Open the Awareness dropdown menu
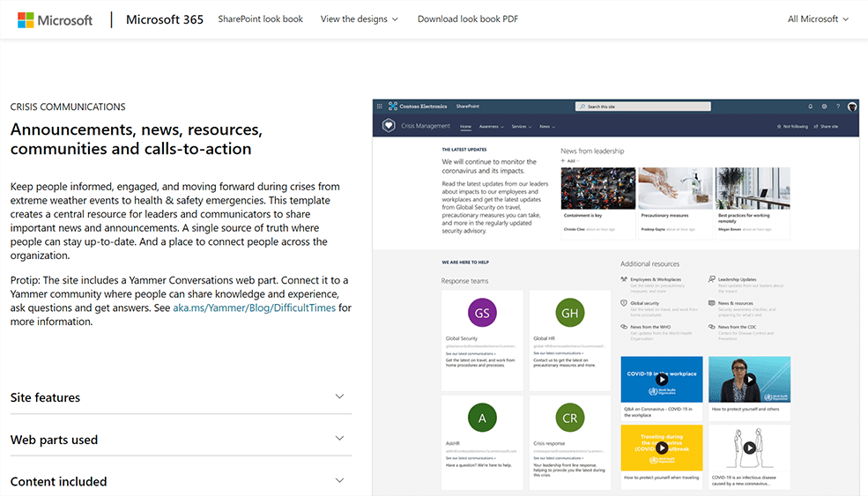This screenshot has height=496, width=868. [491, 126]
